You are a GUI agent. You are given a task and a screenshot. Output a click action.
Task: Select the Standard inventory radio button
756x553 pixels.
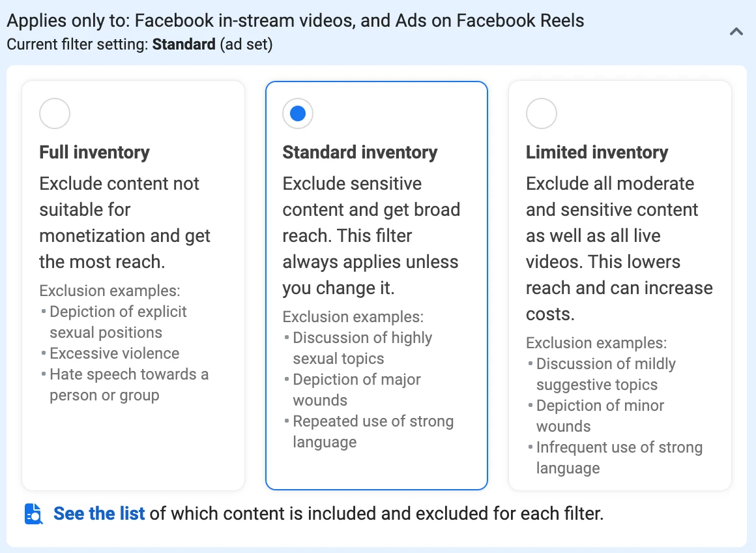click(298, 113)
